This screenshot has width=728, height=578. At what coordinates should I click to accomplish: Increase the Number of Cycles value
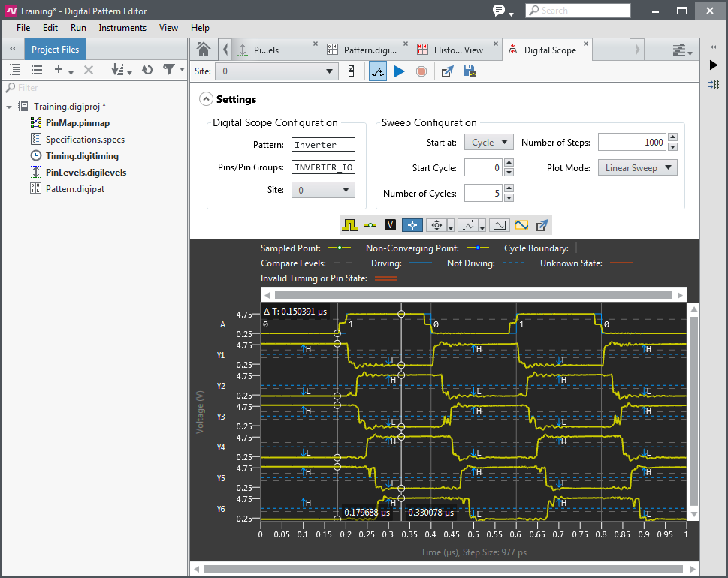pos(509,188)
